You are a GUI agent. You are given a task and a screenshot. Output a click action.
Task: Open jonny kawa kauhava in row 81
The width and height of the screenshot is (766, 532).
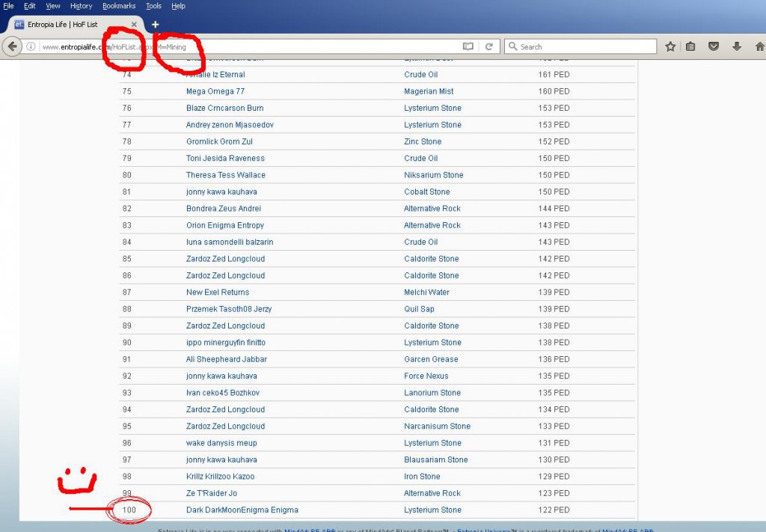tap(221, 192)
